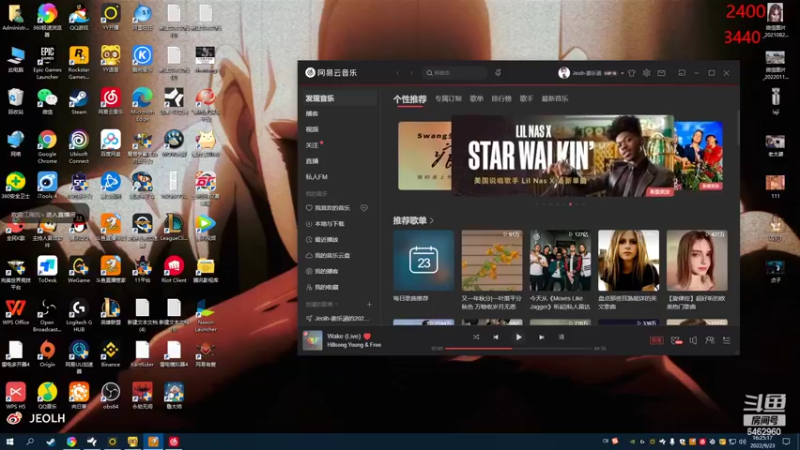Select the Epic Games Launcher desktop icon
Viewport: 800px width, 450px height.
(x=47, y=63)
